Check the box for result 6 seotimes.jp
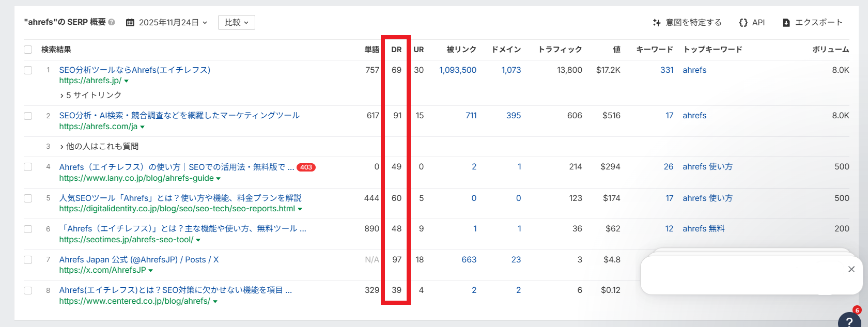 28,229
